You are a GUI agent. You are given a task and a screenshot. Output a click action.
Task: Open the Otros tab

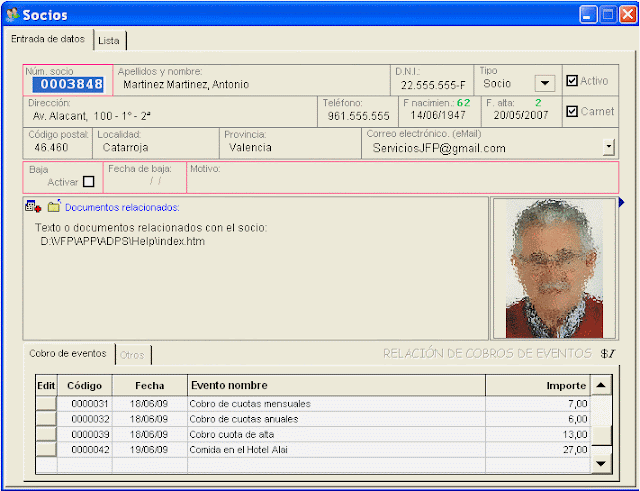tap(132, 355)
